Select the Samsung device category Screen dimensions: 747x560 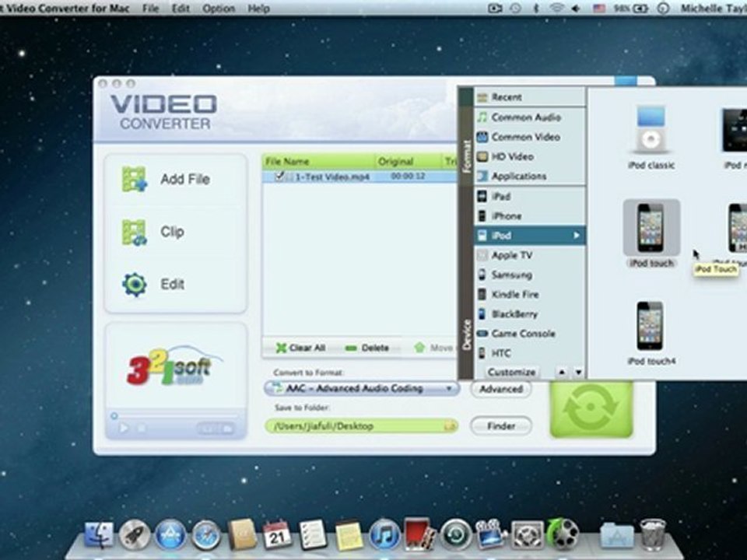(x=530, y=275)
